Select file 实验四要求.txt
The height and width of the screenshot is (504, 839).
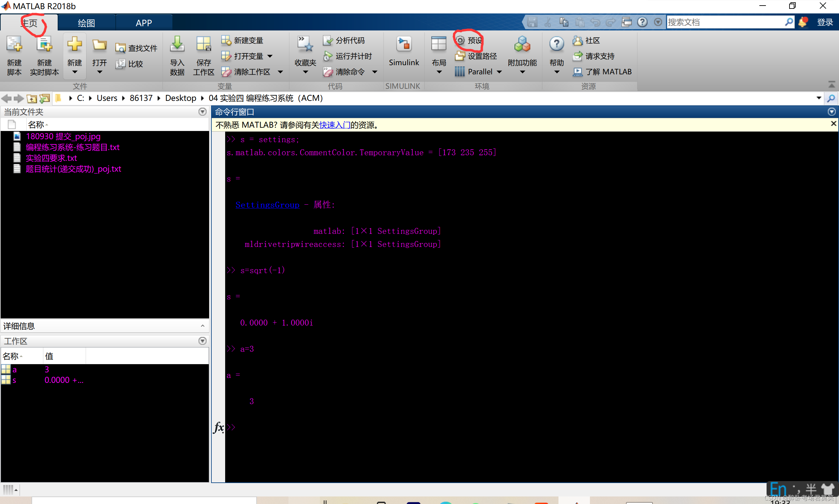tap(51, 158)
